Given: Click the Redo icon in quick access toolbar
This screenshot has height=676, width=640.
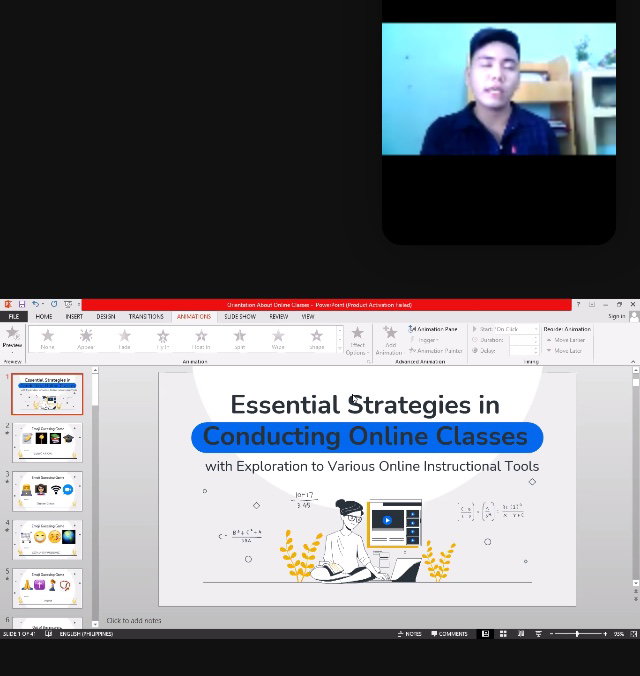Looking at the screenshot, I should click(x=54, y=304).
